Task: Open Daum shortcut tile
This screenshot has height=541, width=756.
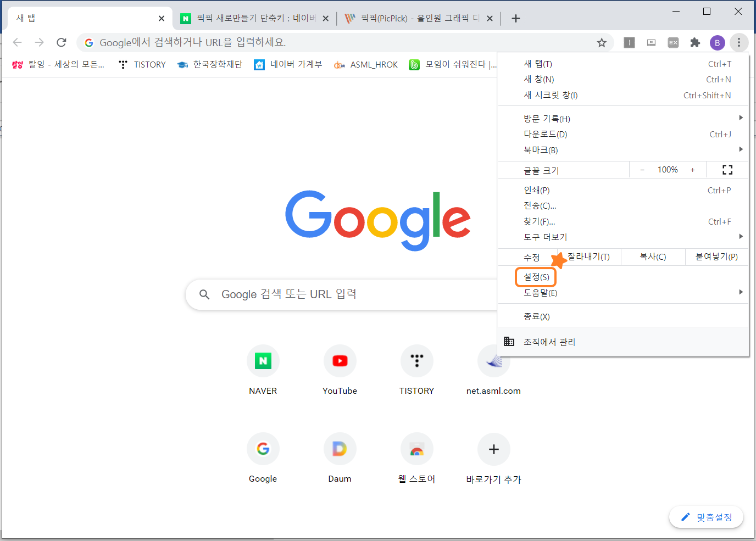Action: pos(340,458)
